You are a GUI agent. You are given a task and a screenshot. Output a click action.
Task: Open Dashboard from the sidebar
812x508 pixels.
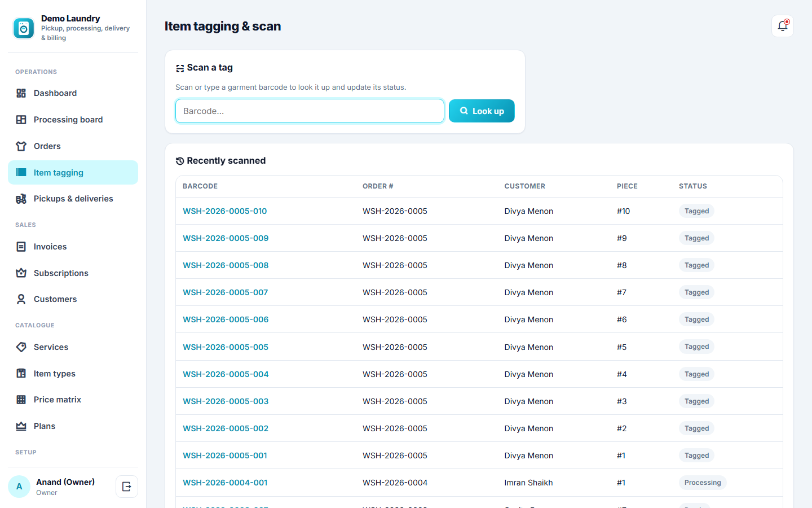click(x=73, y=93)
